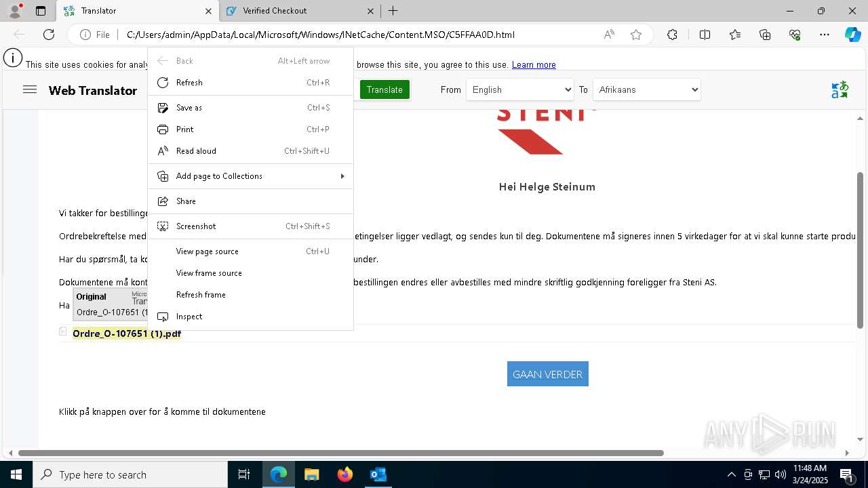
Task: Open a new browser tab
Action: [393, 11]
